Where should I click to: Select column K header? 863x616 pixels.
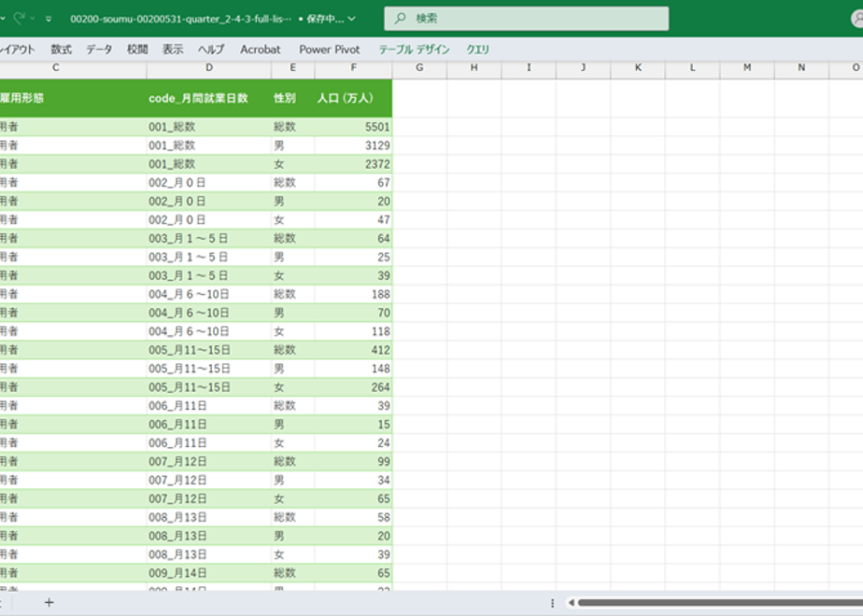(x=638, y=67)
